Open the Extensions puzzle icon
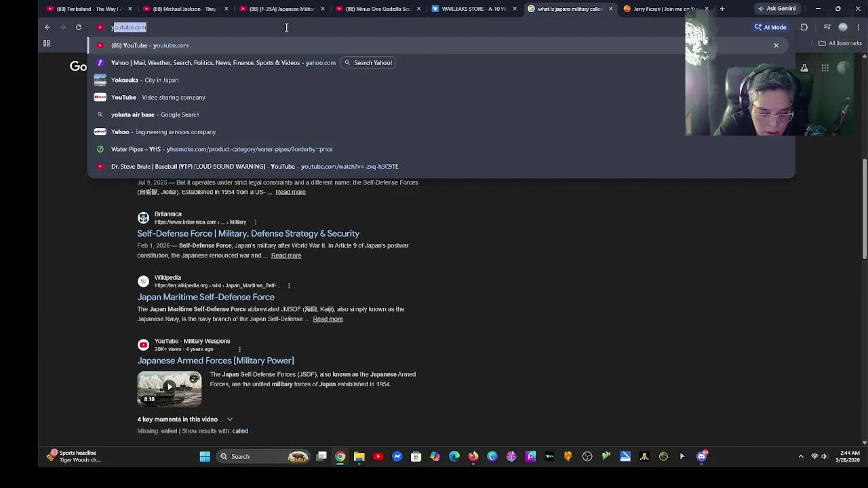 click(x=804, y=27)
